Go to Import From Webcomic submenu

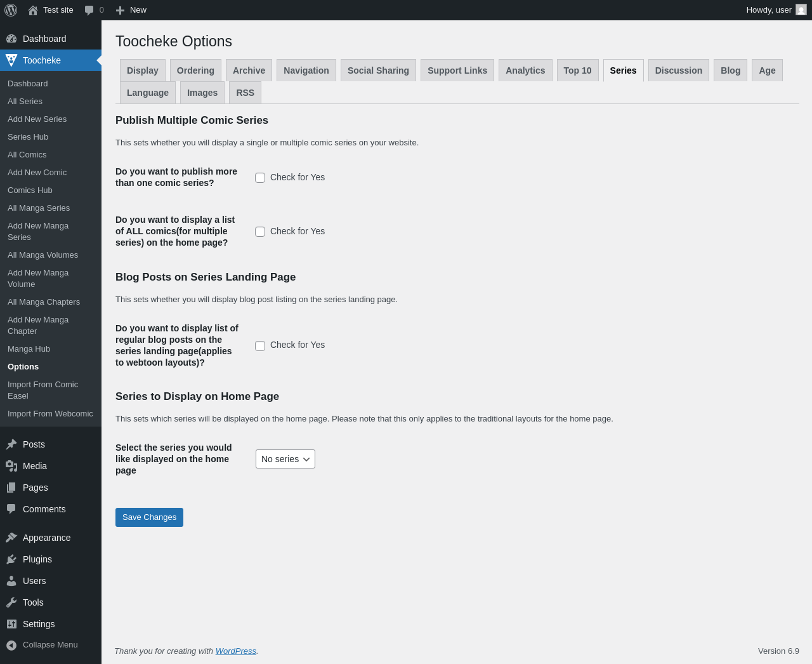50,414
